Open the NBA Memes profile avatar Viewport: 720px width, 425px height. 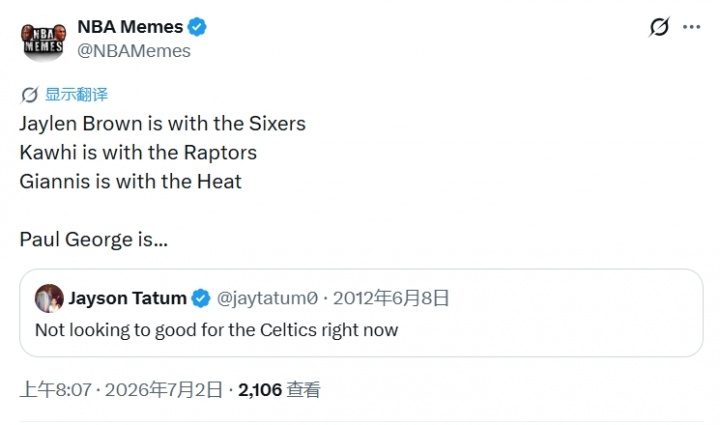point(44,41)
